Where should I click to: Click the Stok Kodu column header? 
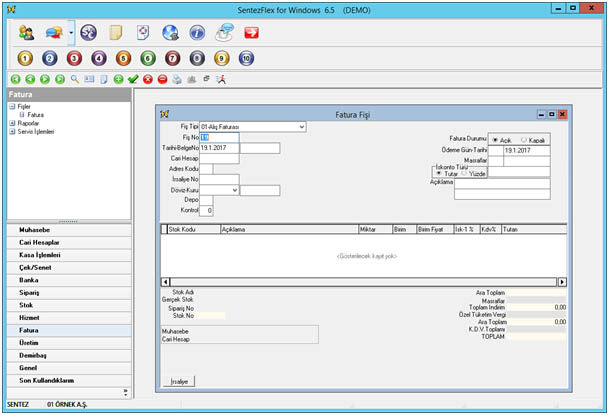pos(193,229)
